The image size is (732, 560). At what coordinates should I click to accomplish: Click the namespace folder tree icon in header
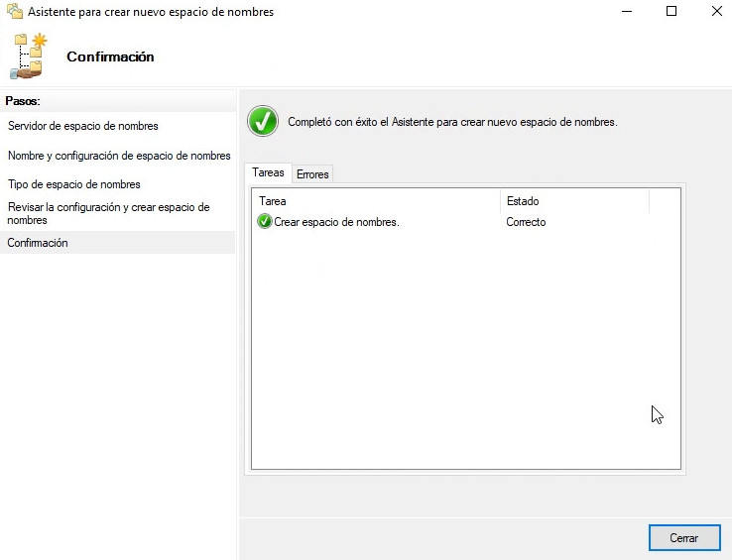(x=31, y=56)
